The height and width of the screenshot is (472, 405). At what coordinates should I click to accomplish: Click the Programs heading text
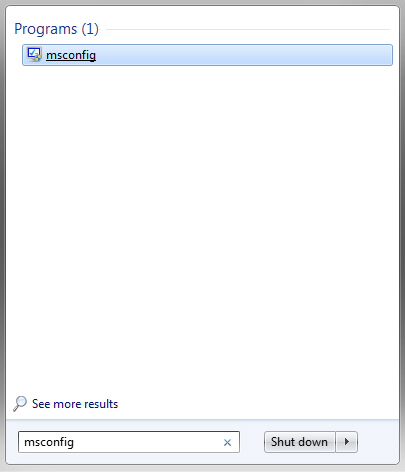(x=45, y=29)
